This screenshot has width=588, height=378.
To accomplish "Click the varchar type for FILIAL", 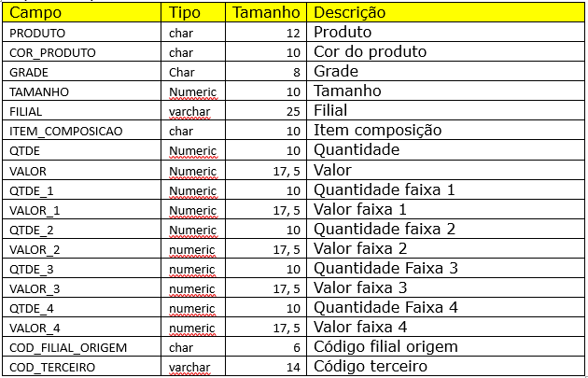I will coord(189,111).
